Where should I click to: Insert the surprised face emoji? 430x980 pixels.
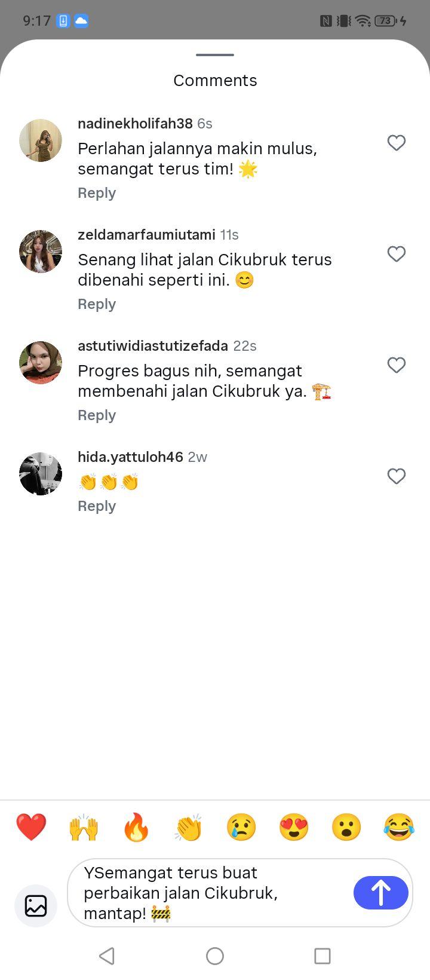coord(346,828)
